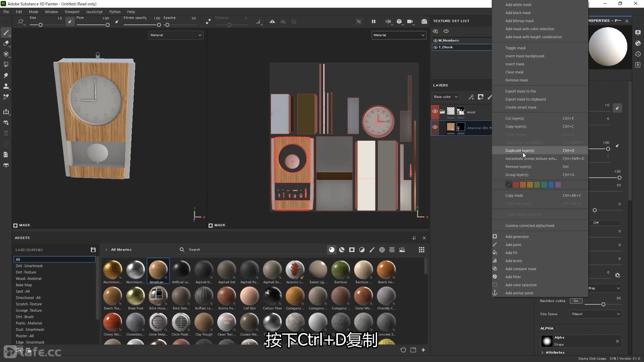Screen dimensions: 644x362
Task: Hide the American Elm layer
Action: [x=435, y=127]
